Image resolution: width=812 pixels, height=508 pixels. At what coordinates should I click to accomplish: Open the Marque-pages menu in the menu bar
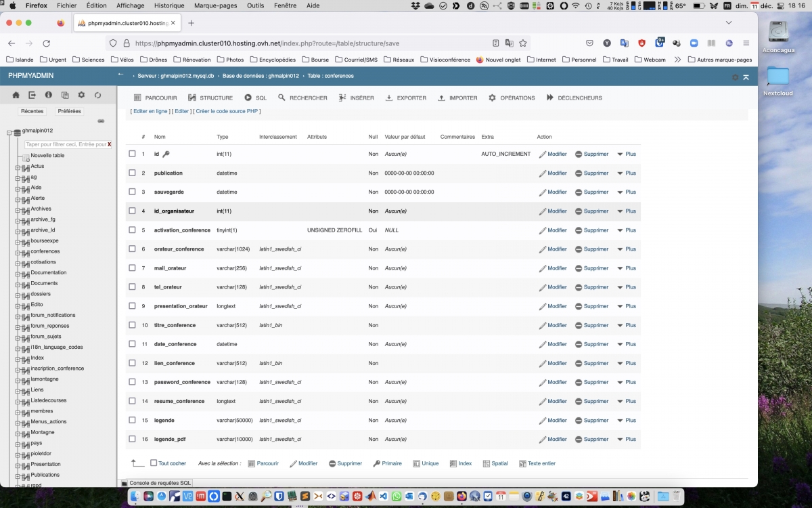coord(216,5)
